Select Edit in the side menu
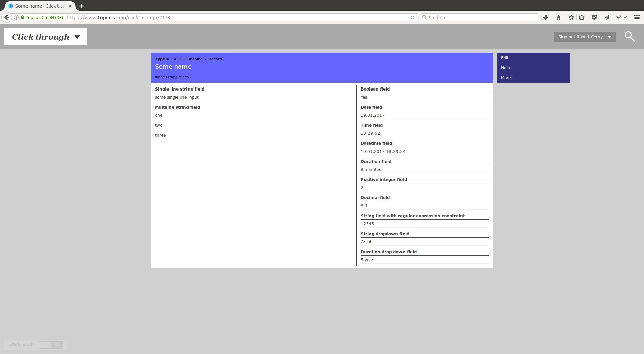The height and width of the screenshot is (354, 644). (x=505, y=58)
